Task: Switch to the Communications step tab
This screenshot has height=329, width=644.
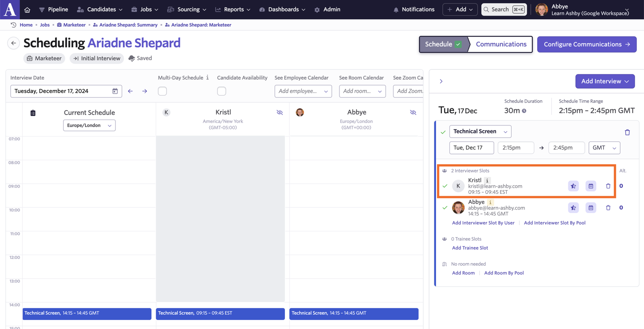Action: (501, 44)
